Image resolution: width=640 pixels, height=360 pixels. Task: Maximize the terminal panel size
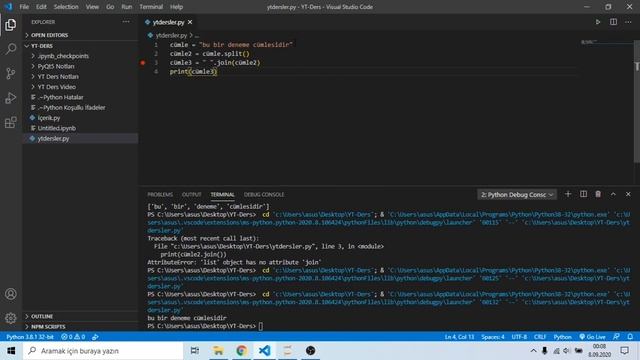pos(613,194)
